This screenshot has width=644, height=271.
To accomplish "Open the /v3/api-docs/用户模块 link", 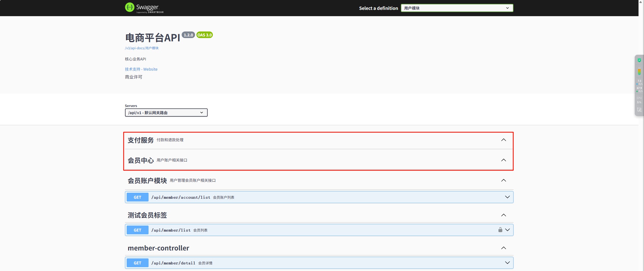I will click(x=142, y=48).
